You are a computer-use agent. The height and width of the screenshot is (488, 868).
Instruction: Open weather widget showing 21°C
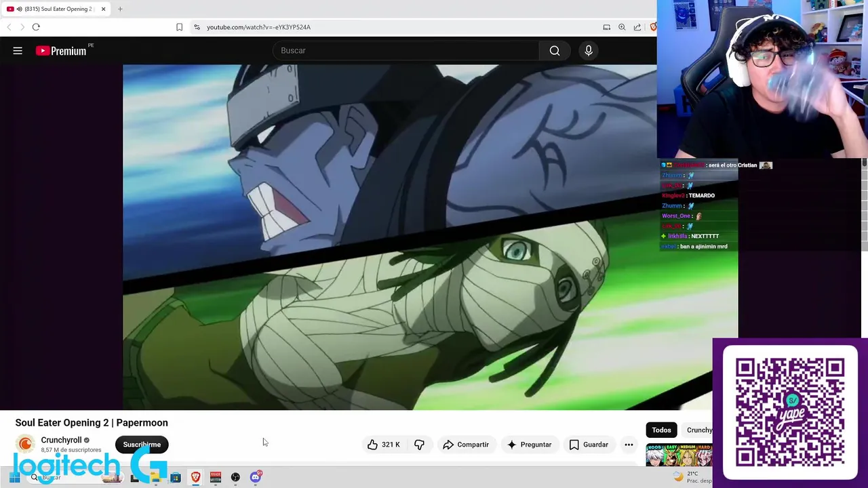tap(692, 477)
